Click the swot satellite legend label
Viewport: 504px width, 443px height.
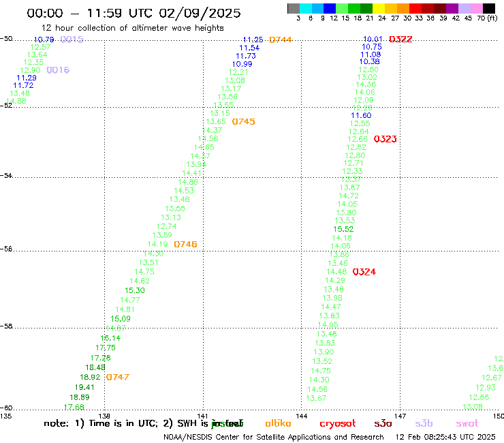pos(467,424)
